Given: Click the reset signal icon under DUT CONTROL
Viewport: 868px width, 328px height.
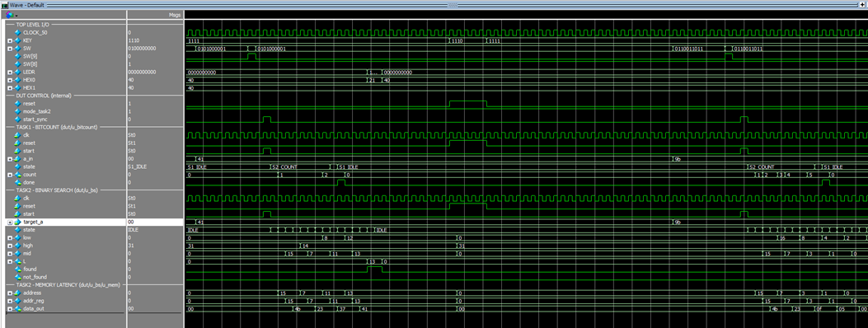Looking at the screenshot, I should [17, 104].
